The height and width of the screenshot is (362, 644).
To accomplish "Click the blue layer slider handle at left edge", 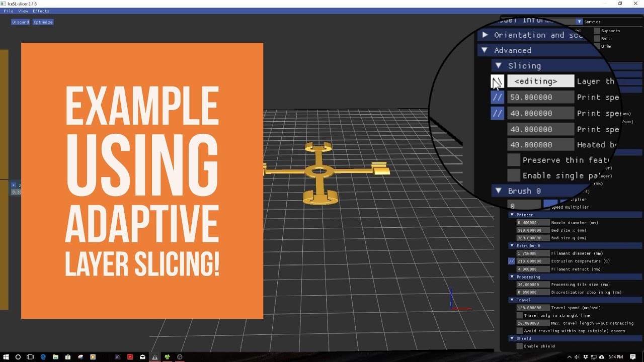I will pos(14,185).
